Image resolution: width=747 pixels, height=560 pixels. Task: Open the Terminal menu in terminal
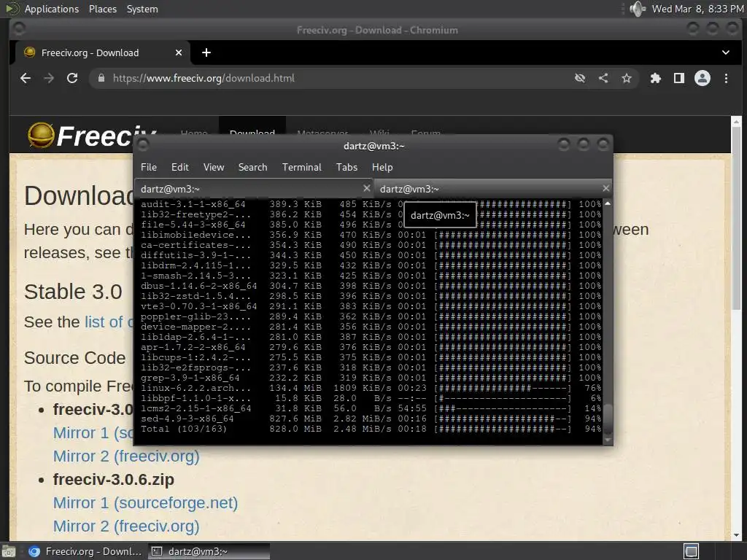(301, 167)
